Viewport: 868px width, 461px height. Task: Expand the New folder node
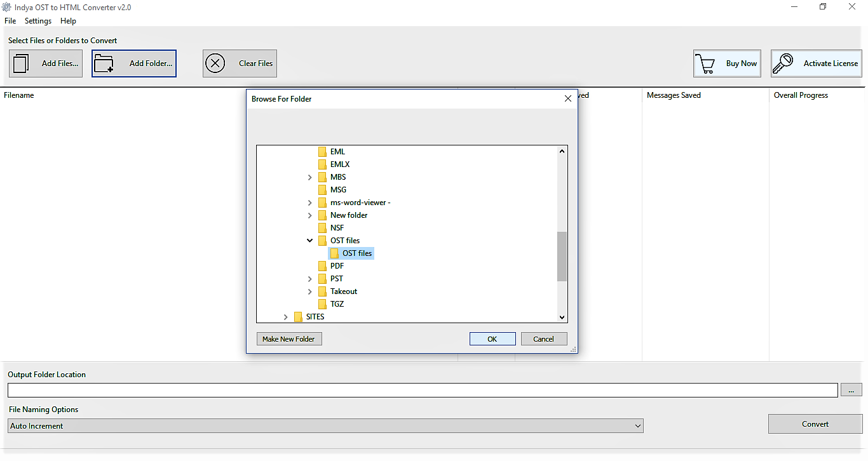[x=310, y=215]
